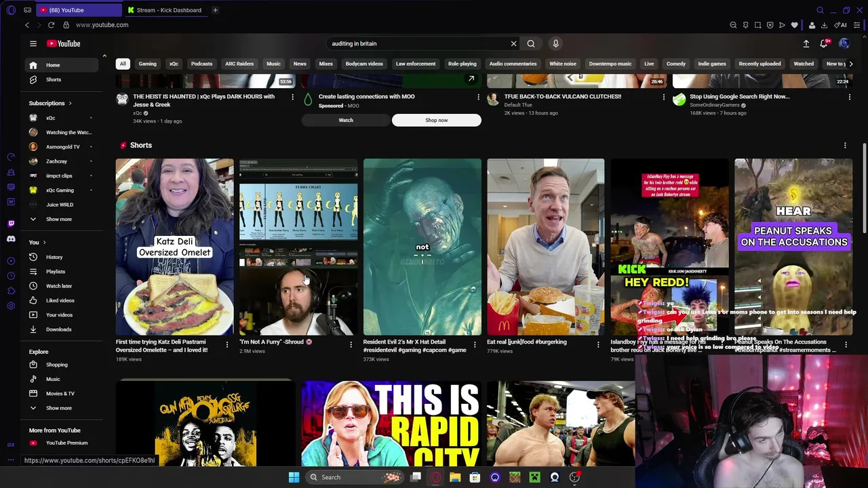Select the 'ARC Raiders' filter chip

239,64
